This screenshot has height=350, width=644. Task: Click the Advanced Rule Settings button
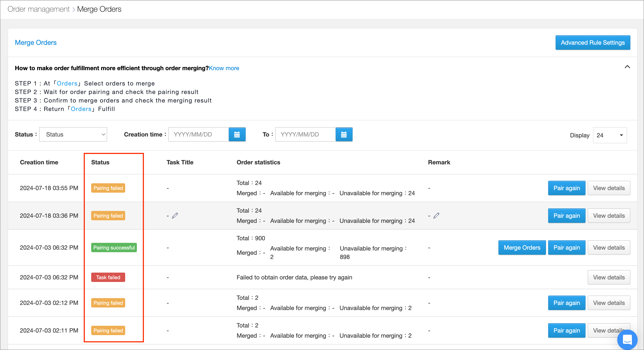pyautogui.click(x=593, y=43)
